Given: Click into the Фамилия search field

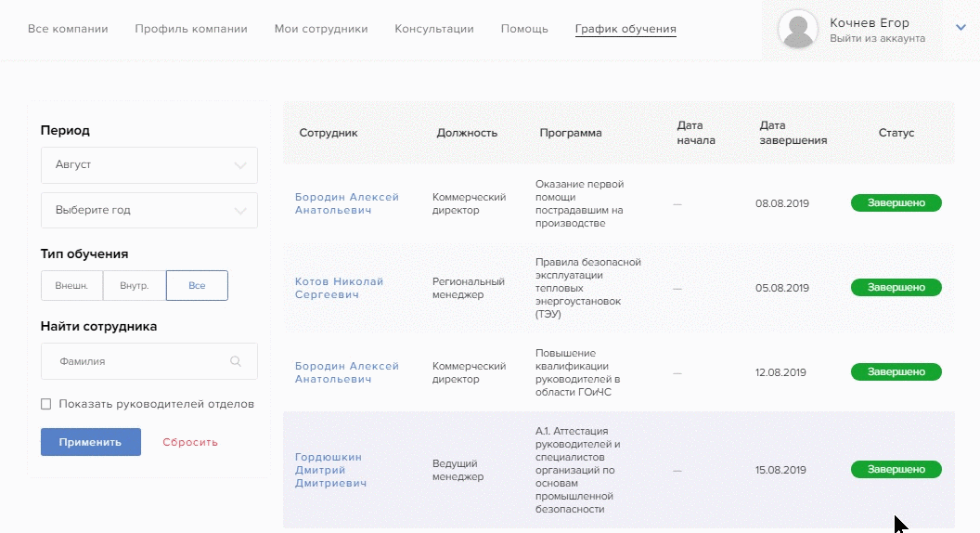Looking at the screenshot, I should click(139, 361).
